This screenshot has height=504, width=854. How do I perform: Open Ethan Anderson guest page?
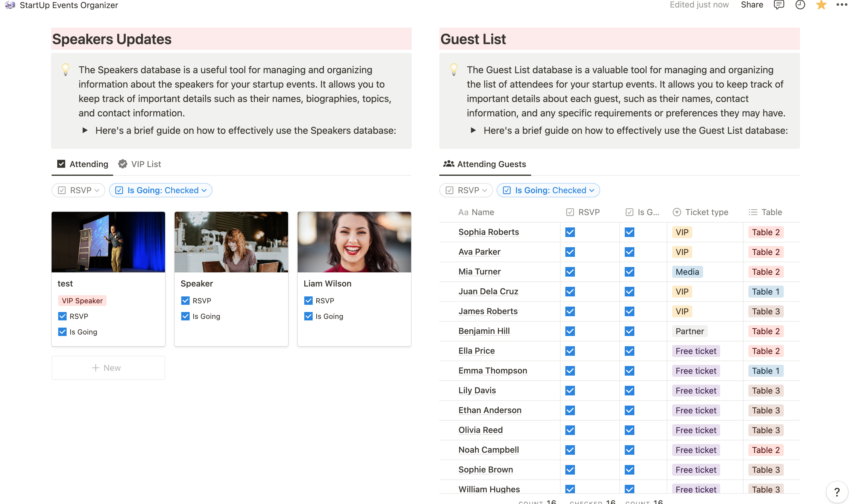tap(489, 410)
